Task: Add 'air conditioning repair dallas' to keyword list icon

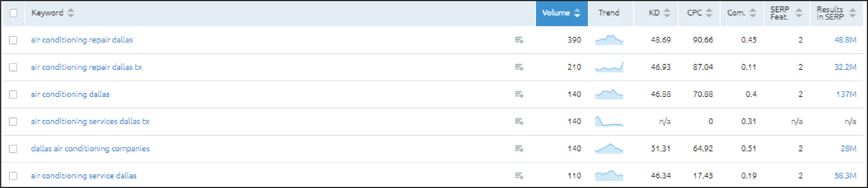Action: point(519,40)
